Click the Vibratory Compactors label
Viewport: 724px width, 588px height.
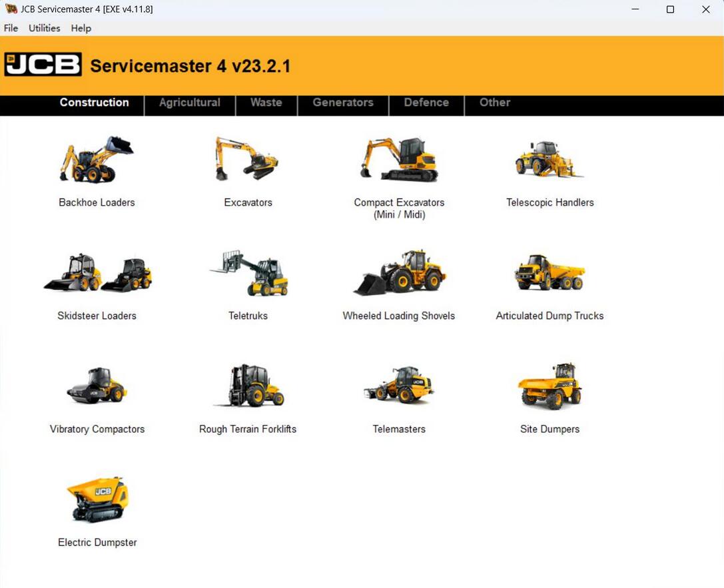tap(97, 430)
